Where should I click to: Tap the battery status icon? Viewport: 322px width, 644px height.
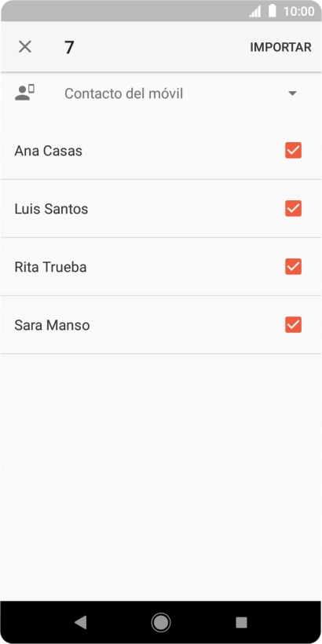pos(272,11)
